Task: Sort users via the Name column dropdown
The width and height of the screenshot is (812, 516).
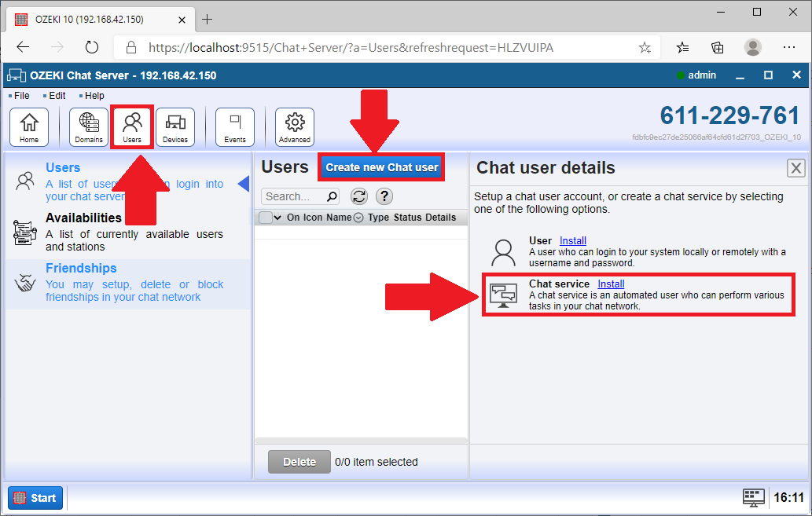Action: coord(358,218)
